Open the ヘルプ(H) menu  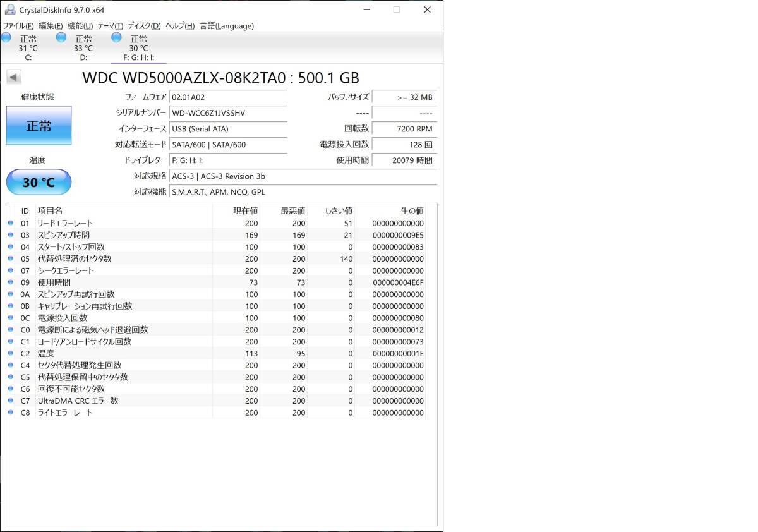[x=180, y=26]
